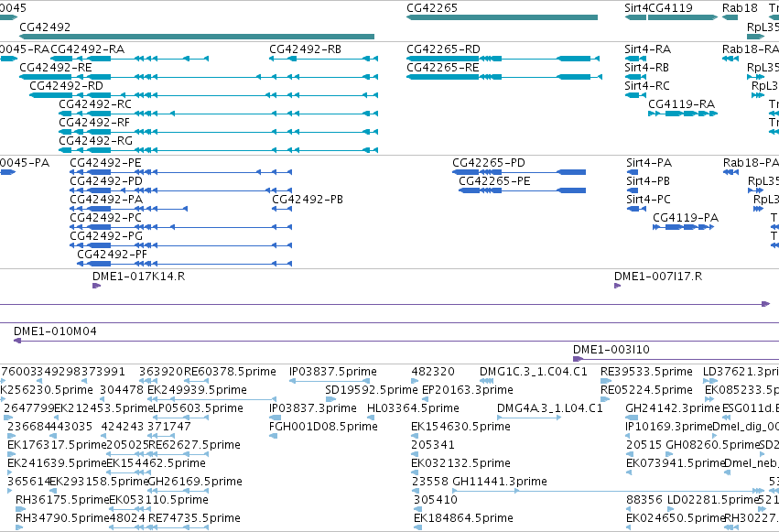Image resolution: width=779 pixels, height=532 pixels.
Task: Select protein CG42492-PE
Action: tap(181, 172)
